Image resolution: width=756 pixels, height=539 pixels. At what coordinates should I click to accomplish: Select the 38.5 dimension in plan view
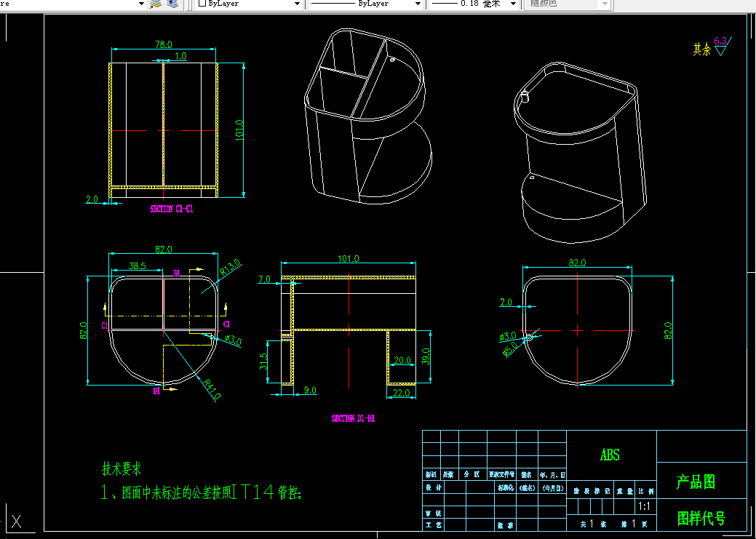tap(138, 265)
